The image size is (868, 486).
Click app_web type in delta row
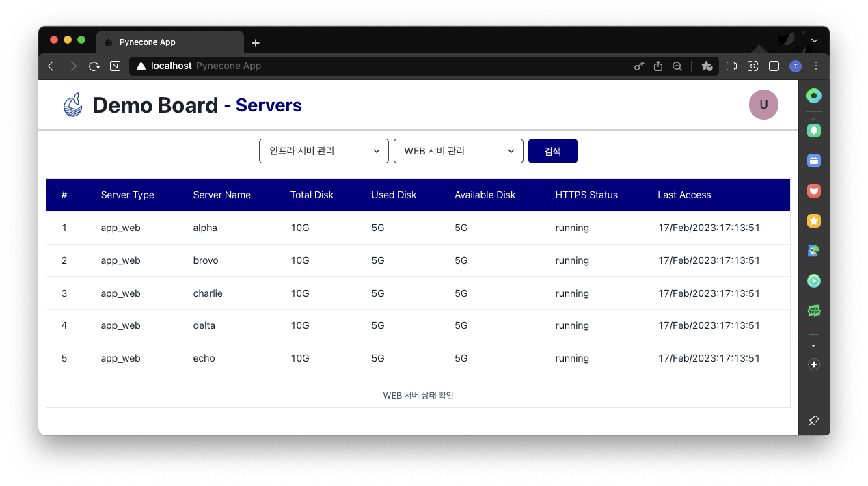coord(120,325)
